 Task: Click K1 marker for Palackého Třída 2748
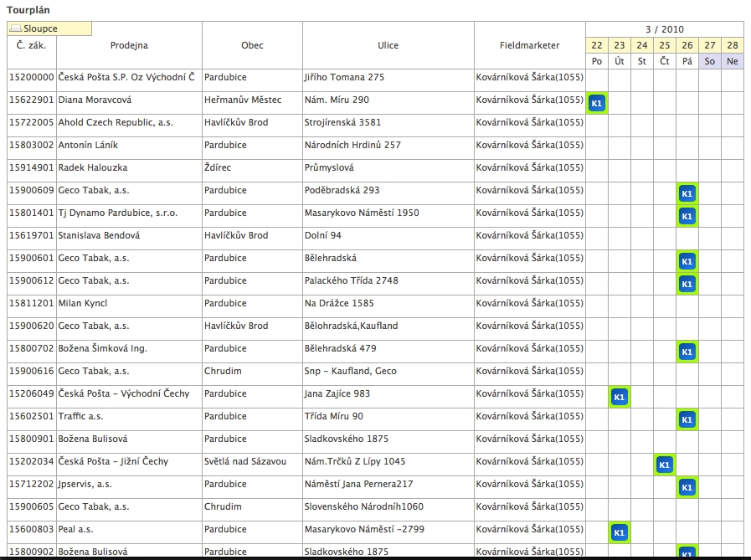tap(687, 284)
